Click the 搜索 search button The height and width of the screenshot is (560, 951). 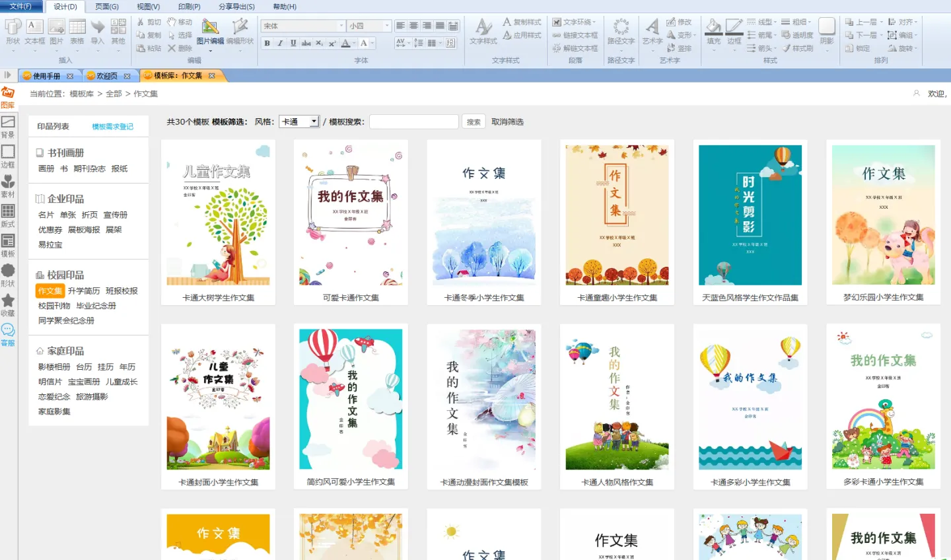[x=474, y=122]
